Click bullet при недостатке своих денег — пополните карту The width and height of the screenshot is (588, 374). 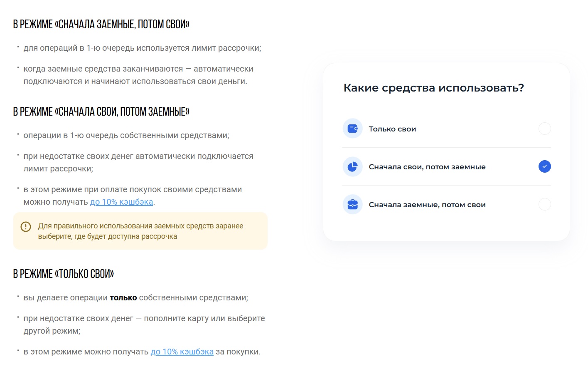click(x=144, y=324)
